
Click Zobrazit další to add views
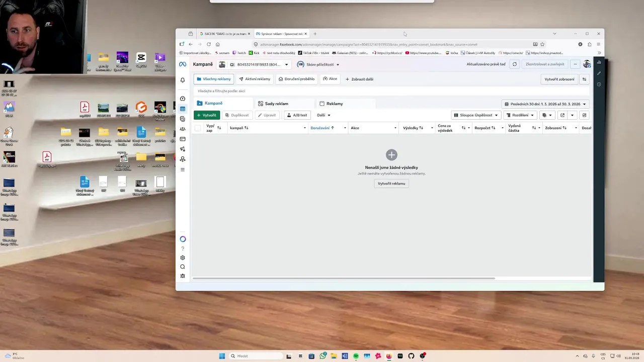[359, 79]
